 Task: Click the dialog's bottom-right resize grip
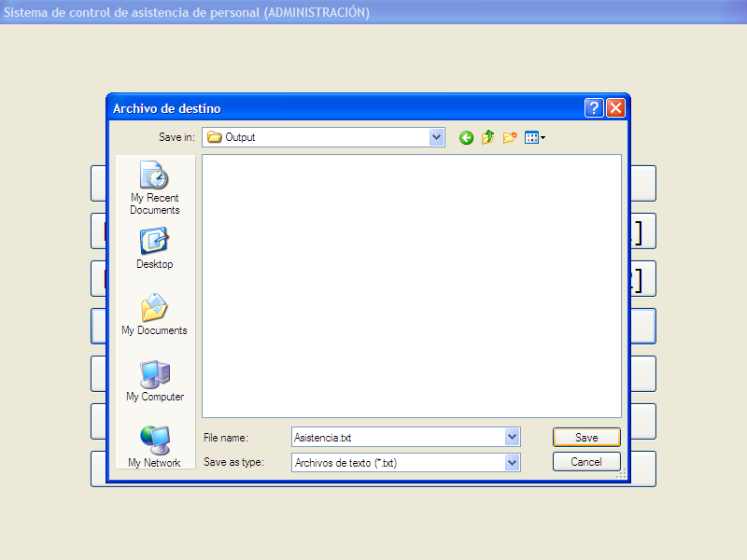coord(622,475)
